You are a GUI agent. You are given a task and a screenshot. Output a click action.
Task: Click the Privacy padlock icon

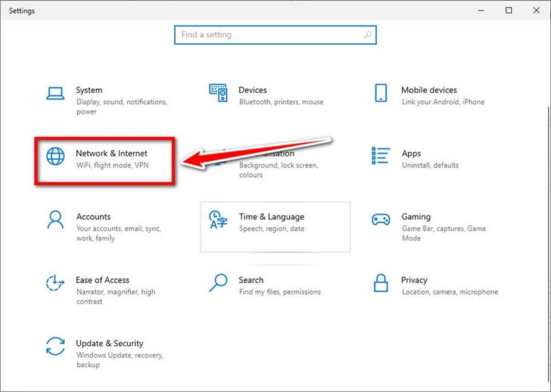point(381,283)
